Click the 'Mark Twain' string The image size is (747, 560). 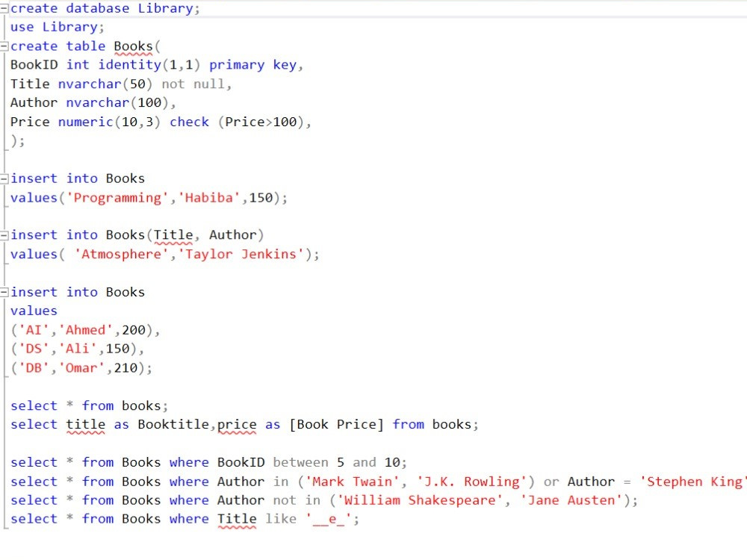[x=352, y=482]
